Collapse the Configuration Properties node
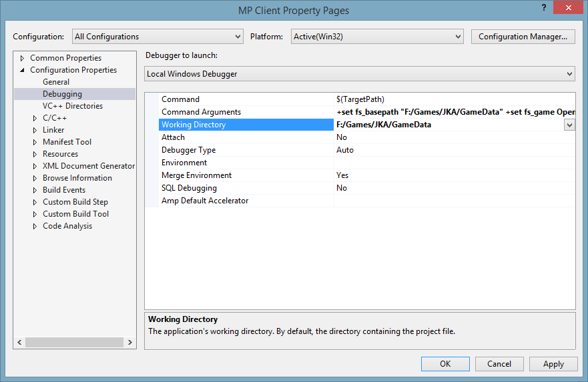 pyautogui.click(x=22, y=70)
